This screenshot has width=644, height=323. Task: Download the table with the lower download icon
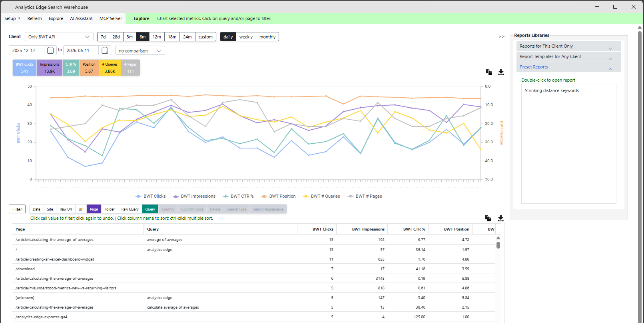(500, 218)
